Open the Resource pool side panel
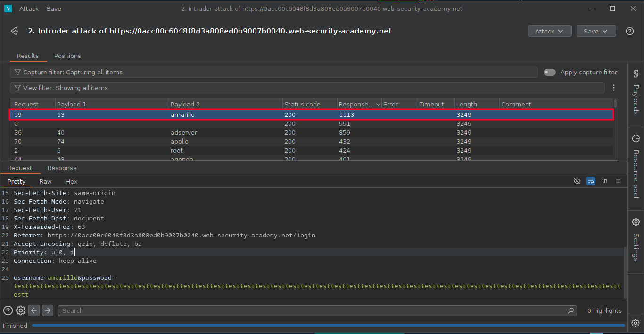644x334 pixels. pos(636,167)
